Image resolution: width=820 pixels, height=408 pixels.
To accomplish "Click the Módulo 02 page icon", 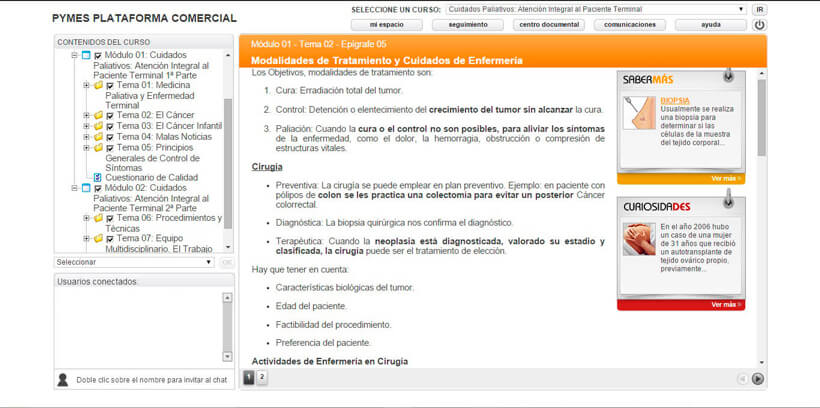I will click(x=86, y=188).
